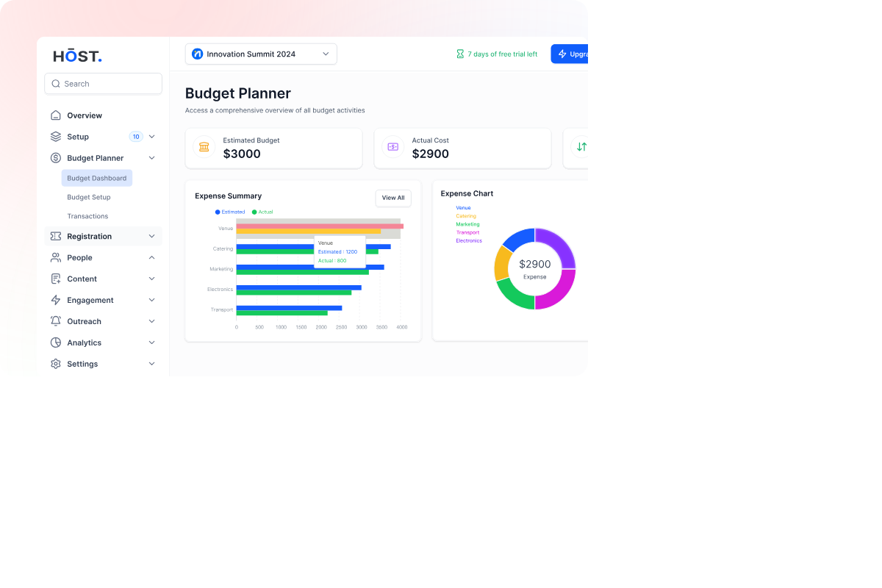Click the Marketing axis label in bar chart
882x588 pixels.
point(221,269)
